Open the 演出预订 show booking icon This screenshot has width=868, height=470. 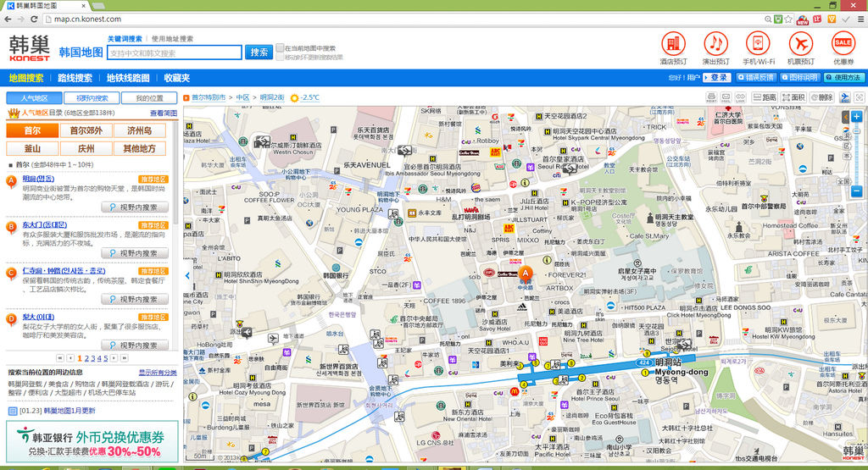[x=715, y=44]
